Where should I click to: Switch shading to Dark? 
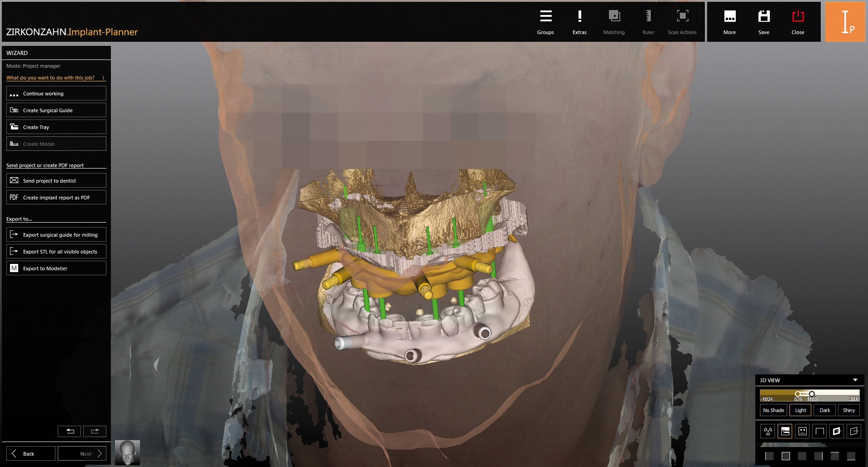(x=824, y=410)
